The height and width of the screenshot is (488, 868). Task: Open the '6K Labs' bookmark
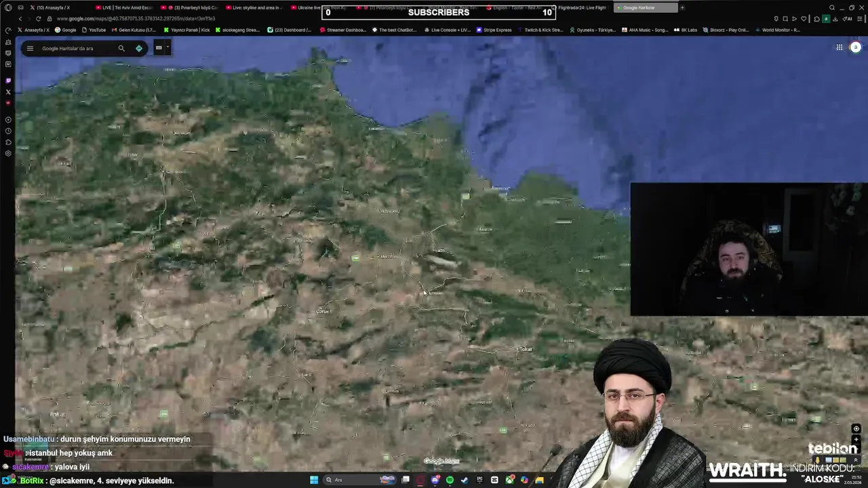point(686,30)
